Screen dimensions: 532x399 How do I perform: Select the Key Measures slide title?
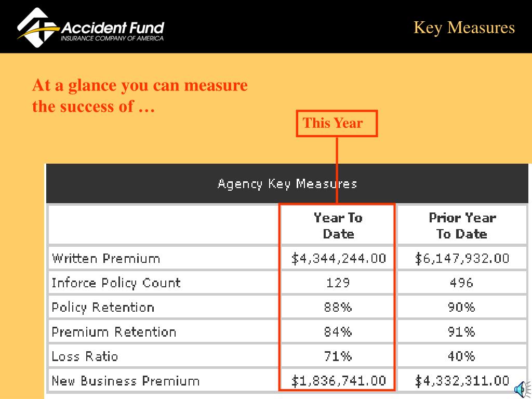pyautogui.click(x=464, y=28)
